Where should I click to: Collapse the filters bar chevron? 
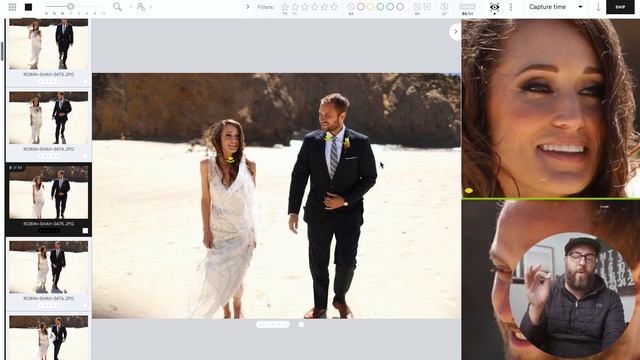(x=247, y=7)
